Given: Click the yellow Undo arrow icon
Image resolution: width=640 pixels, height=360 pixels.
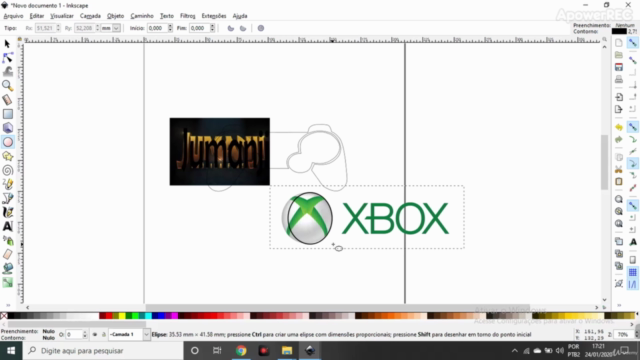Looking at the screenshot, I should (619, 127).
